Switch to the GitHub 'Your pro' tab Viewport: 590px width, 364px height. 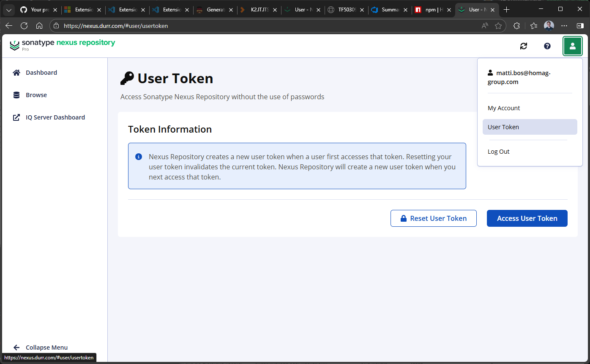pos(38,10)
